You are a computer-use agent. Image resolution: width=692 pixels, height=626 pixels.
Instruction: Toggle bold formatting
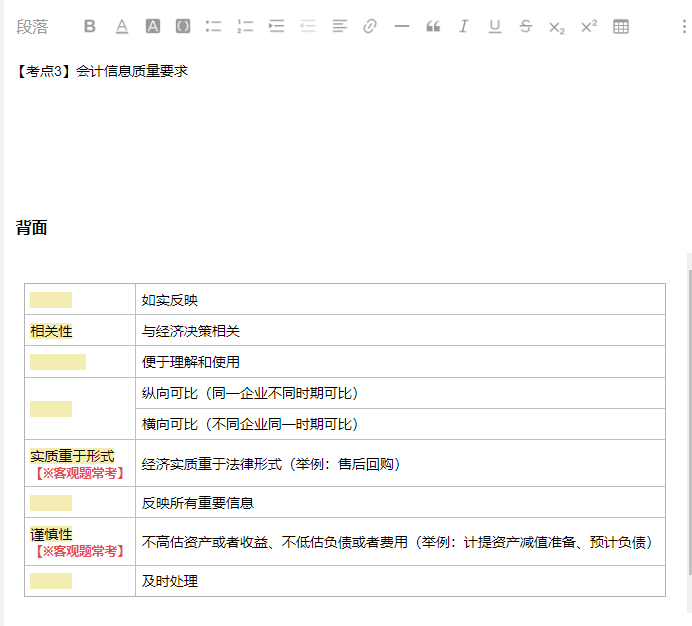pos(90,26)
